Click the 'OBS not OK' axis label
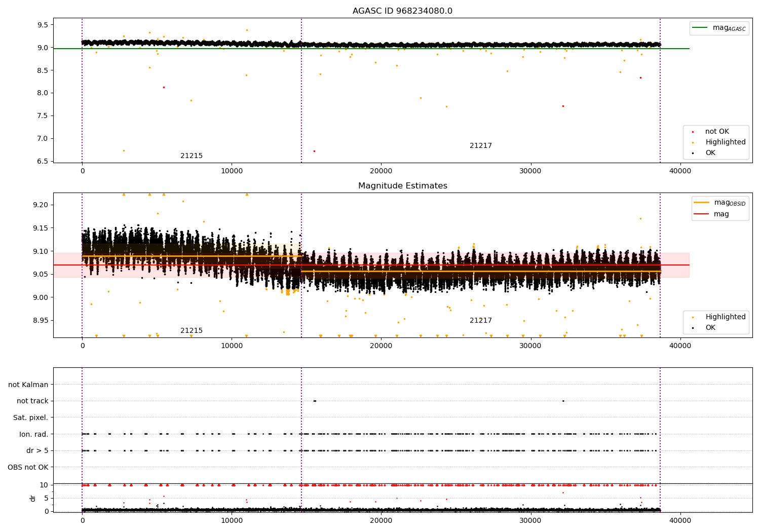 [x=28, y=468]
